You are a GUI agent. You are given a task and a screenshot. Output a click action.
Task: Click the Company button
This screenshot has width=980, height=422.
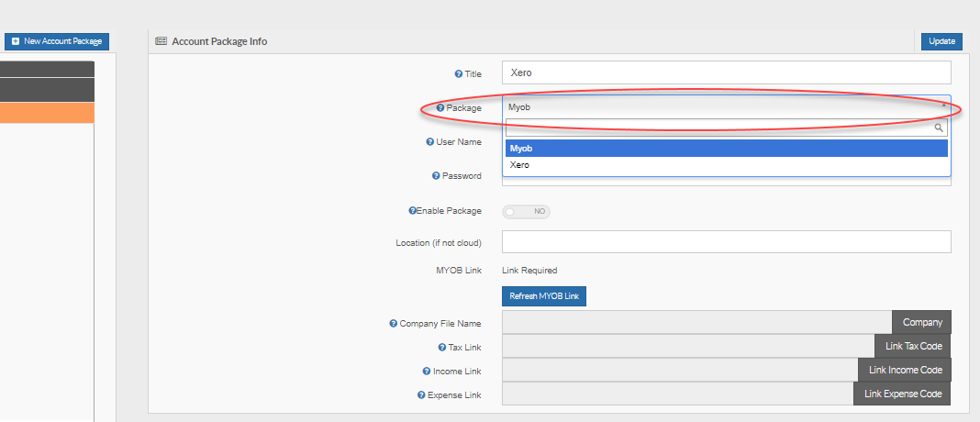coord(922,323)
